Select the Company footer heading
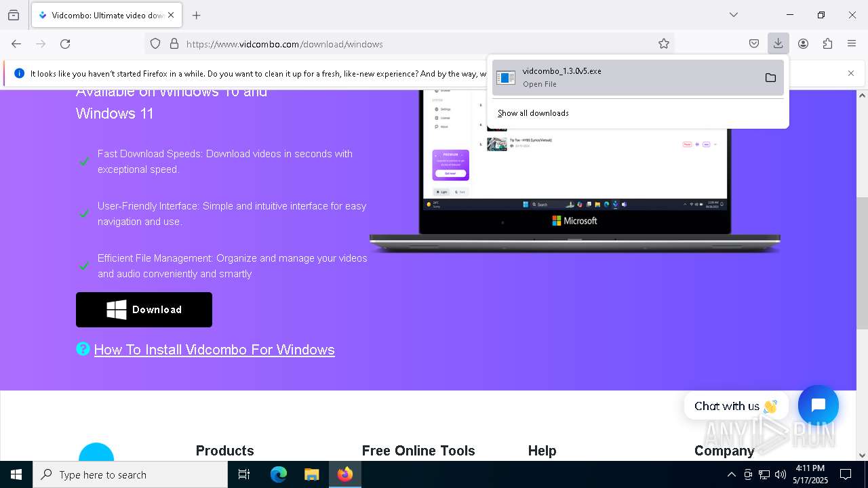Screen dimensions: 868x488 pos(724,451)
